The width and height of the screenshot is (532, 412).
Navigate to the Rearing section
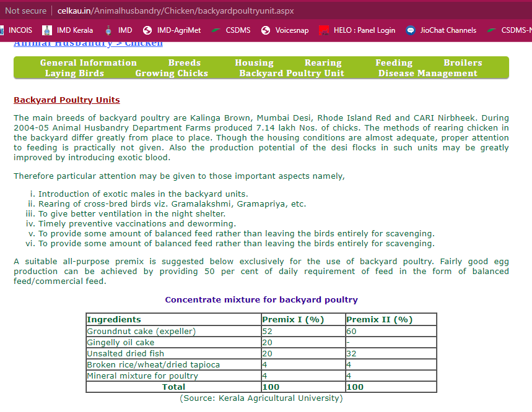(x=323, y=62)
